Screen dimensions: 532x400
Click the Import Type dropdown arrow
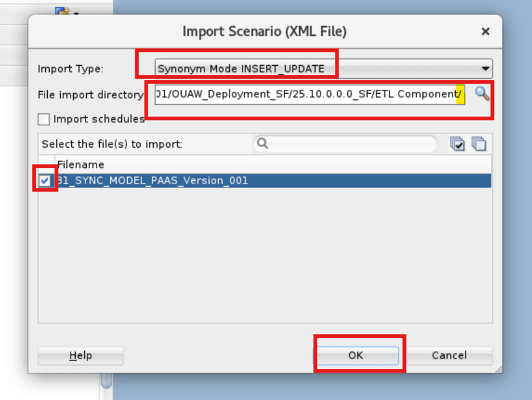coord(487,69)
